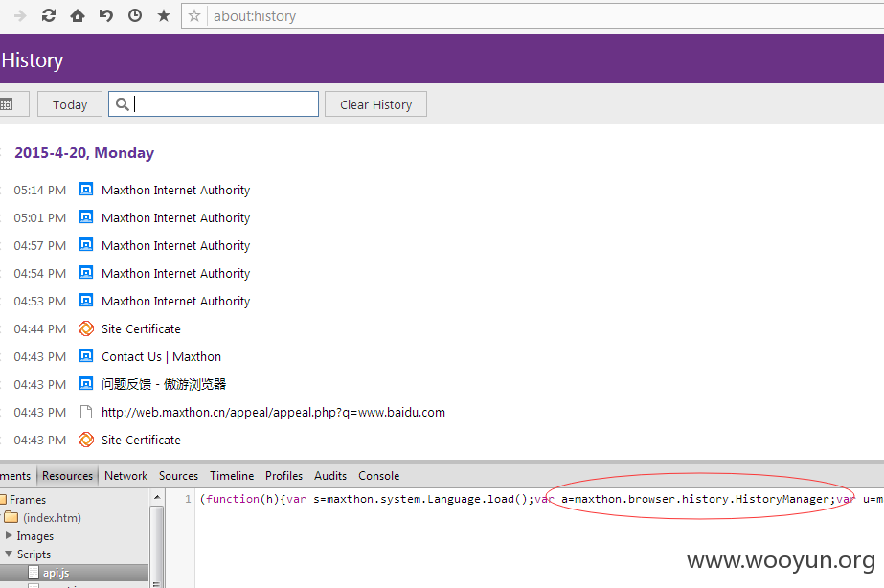
Task: Click the Clear History button
Action: (x=375, y=104)
